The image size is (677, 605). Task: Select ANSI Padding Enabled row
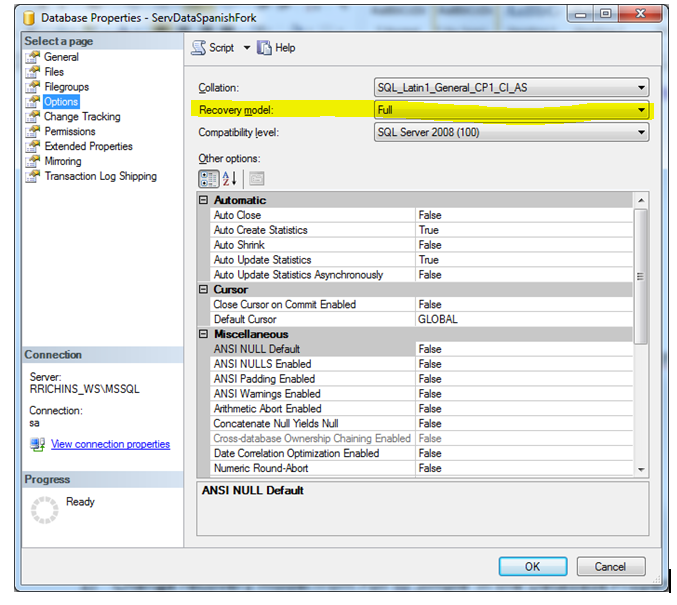tap(421, 379)
